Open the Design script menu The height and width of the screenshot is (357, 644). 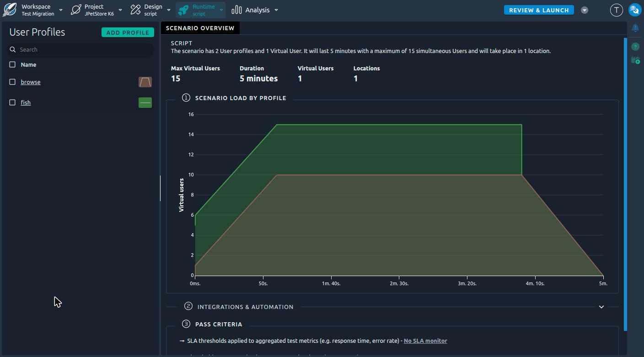point(153,10)
